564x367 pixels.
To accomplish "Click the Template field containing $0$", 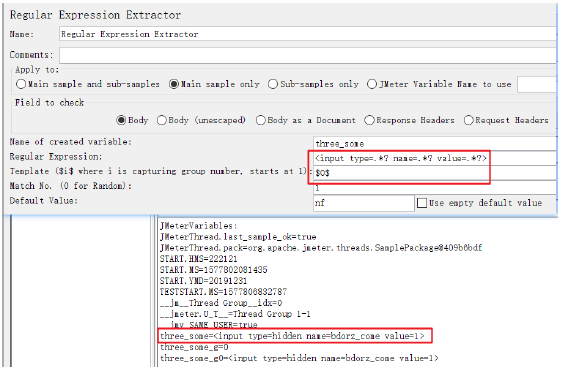I will 435,173.
